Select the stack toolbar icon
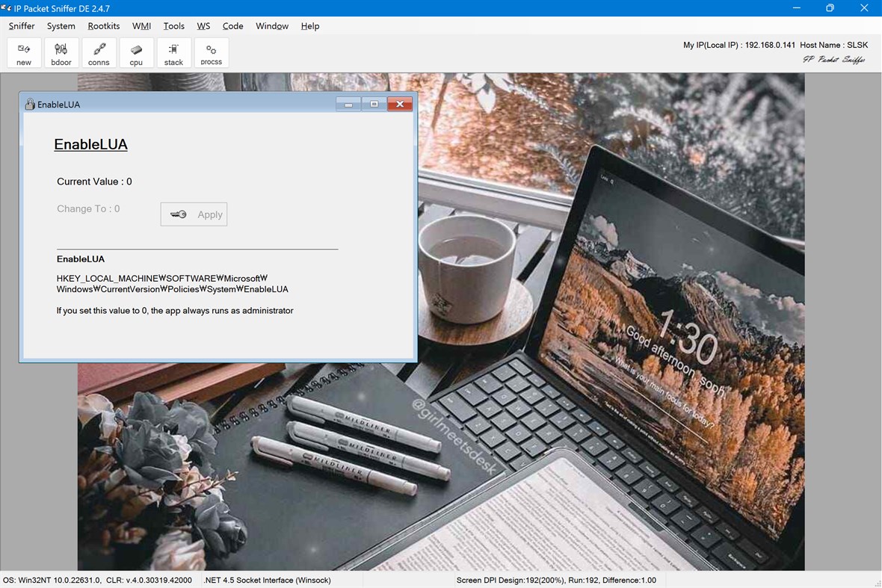This screenshot has width=882, height=588. 173,52
